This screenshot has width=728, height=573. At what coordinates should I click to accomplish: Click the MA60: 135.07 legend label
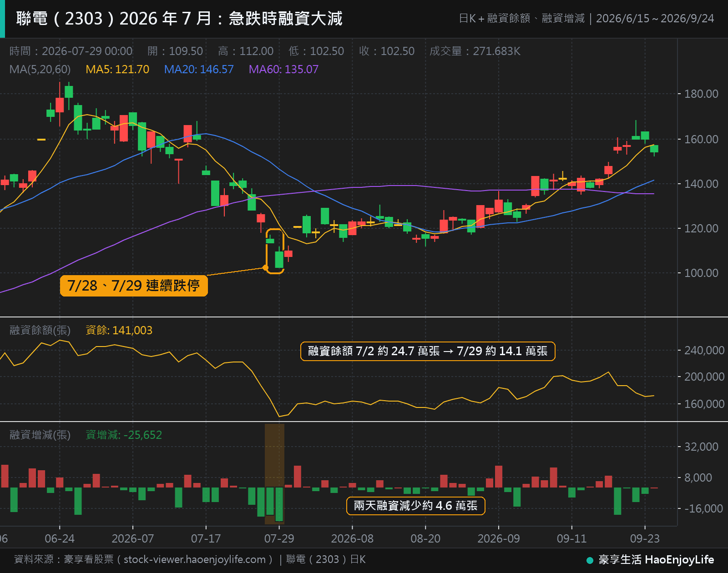[283, 69]
